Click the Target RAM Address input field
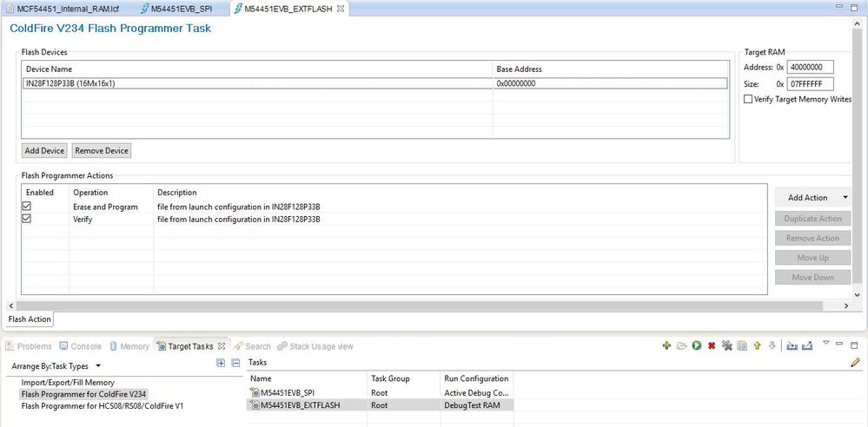This screenshot has width=868, height=427. 811,67
